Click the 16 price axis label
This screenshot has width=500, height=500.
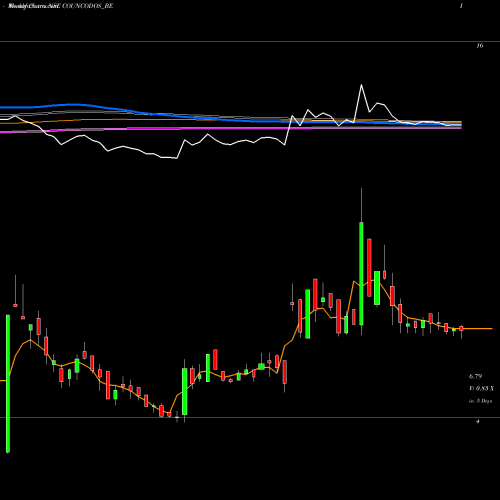pyautogui.click(x=480, y=46)
